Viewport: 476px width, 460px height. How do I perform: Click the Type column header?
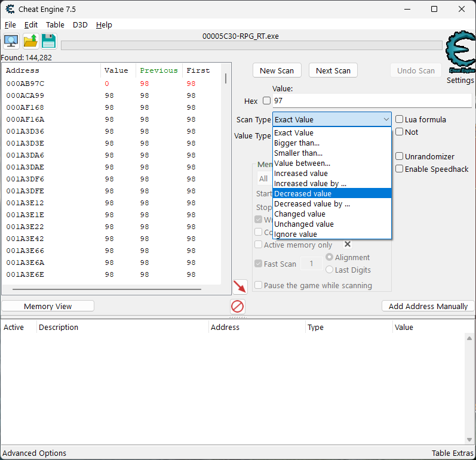[349, 327]
